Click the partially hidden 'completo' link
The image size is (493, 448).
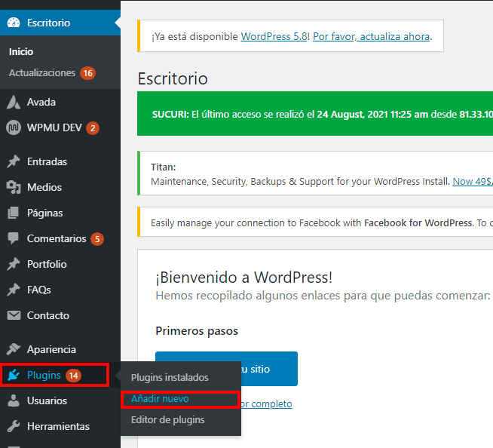pos(267,404)
